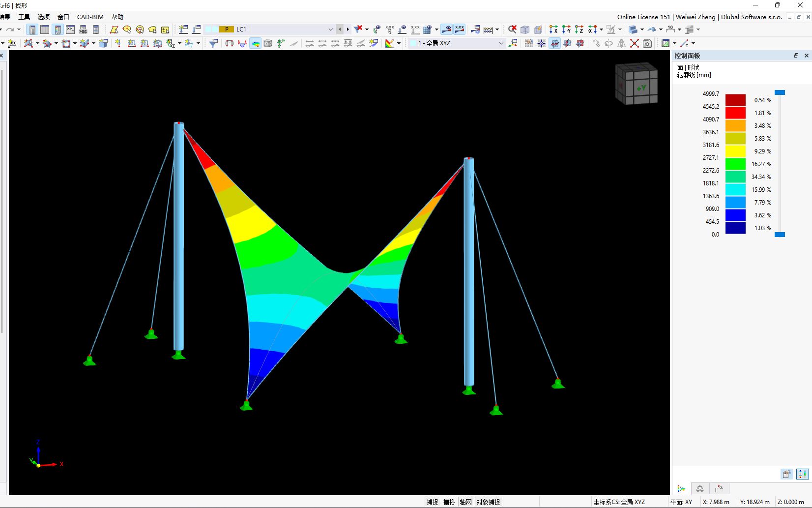Open the script console icon

(x=70, y=30)
